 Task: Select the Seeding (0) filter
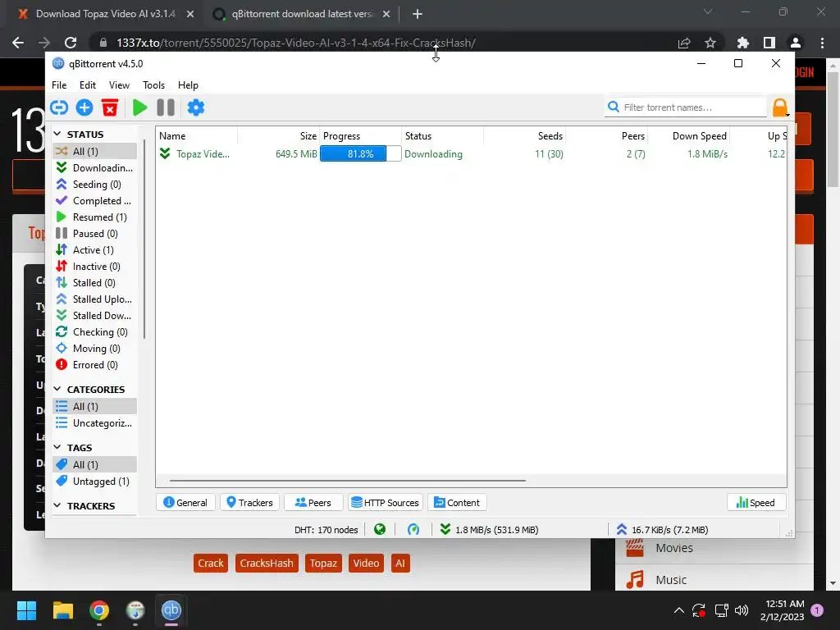pyautogui.click(x=95, y=185)
